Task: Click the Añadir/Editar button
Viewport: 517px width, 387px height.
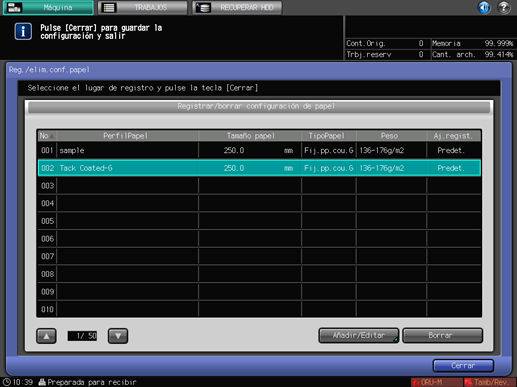Action: (x=359, y=335)
